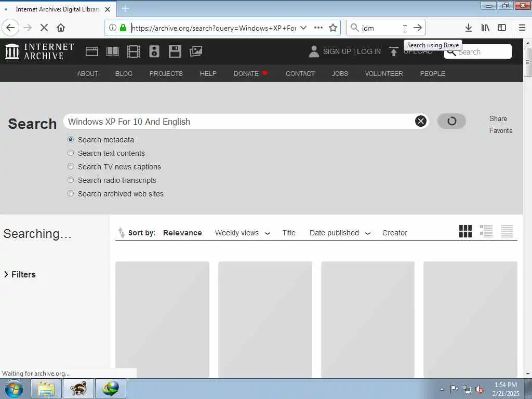The height and width of the screenshot is (399, 532).
Task: Open the Software floppy disk icon
Action: coord(175,51)
